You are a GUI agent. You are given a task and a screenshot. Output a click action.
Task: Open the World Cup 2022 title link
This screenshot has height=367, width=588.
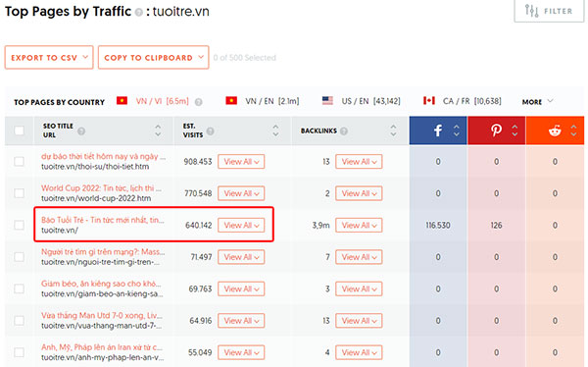(x=101, y=188)
